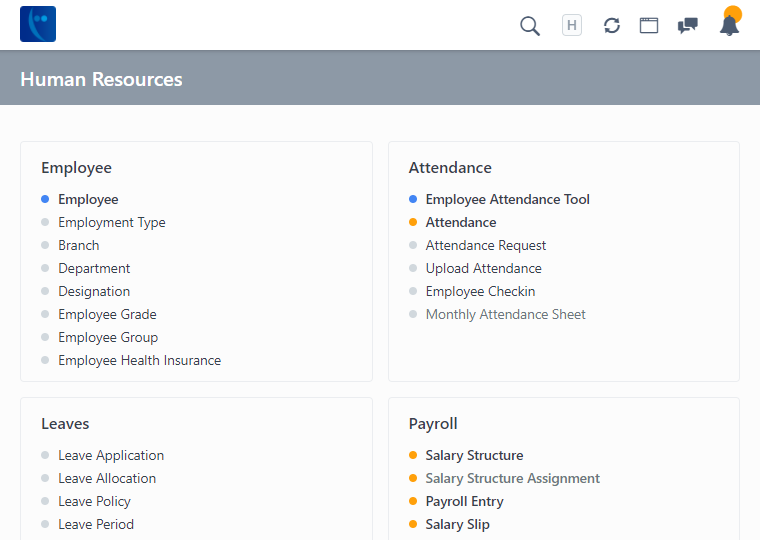Go to Branch
Viewport: 760px width, 540px height.
[78, 246]
